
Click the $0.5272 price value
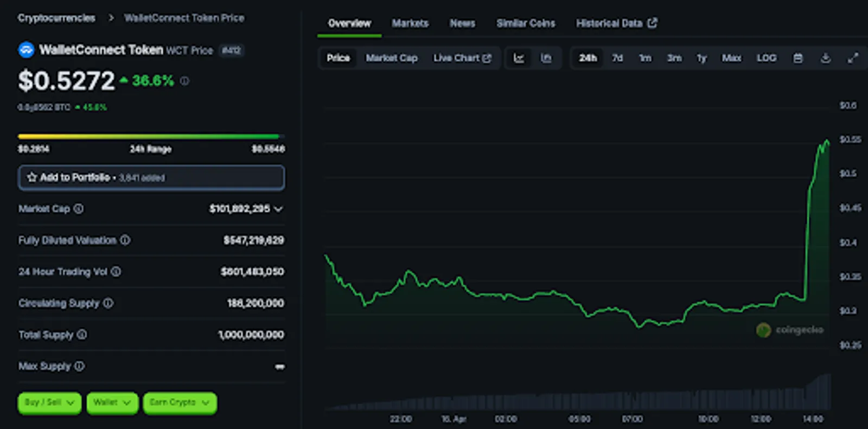[x=66, y=81]
